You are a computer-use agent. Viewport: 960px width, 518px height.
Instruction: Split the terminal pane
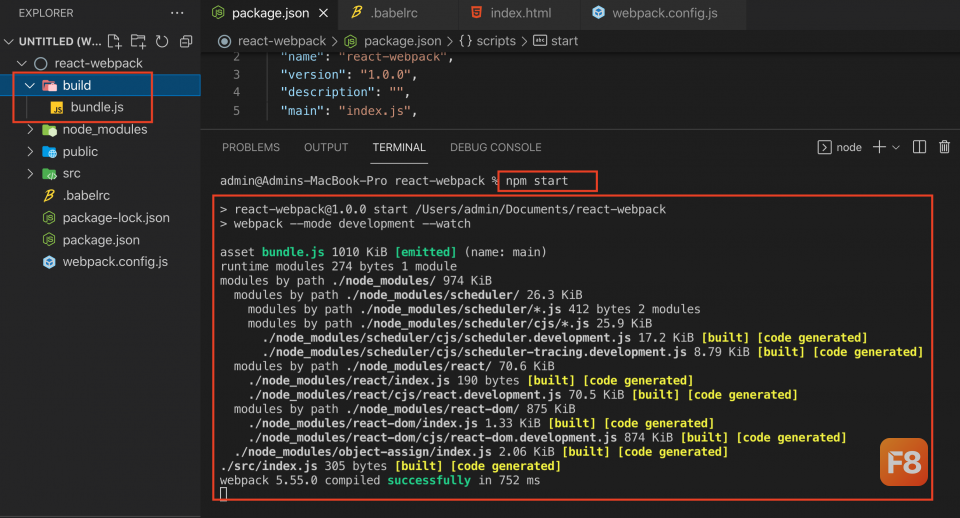tap(919, 147)
